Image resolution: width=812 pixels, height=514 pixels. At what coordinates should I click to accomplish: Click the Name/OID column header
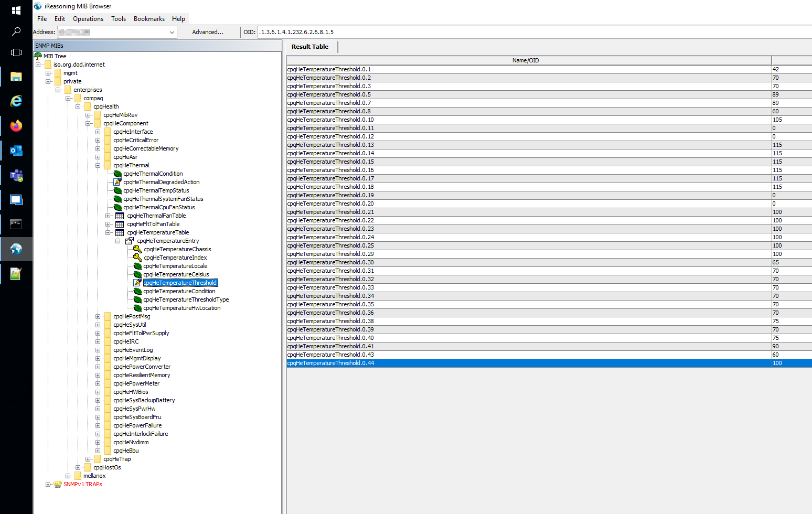(529, 60)
